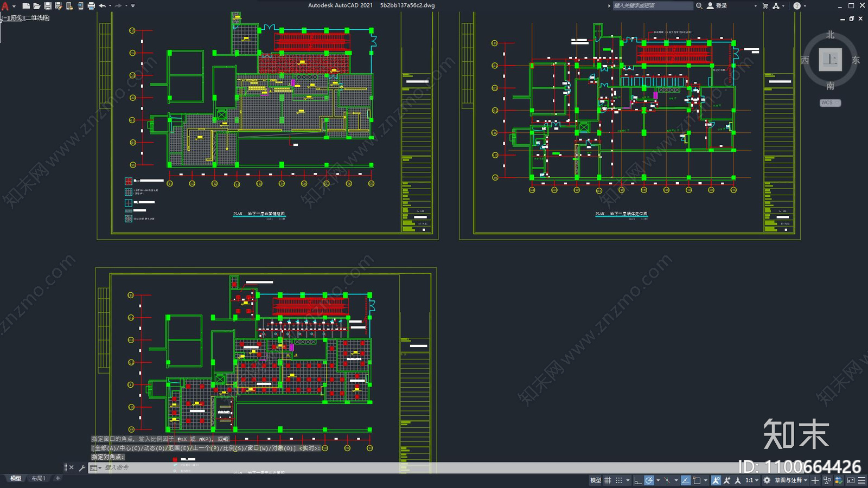Click the Save As icon

point(59,6)
